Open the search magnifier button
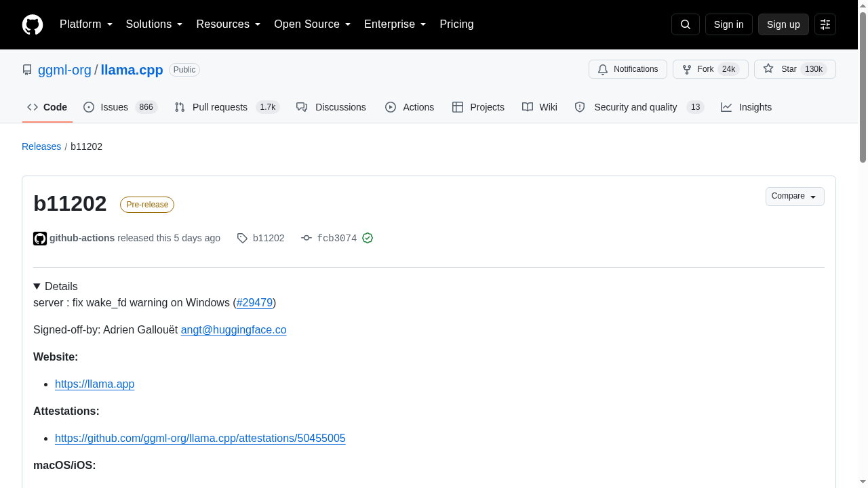The image size is (868, 488). tap(685, 24)
